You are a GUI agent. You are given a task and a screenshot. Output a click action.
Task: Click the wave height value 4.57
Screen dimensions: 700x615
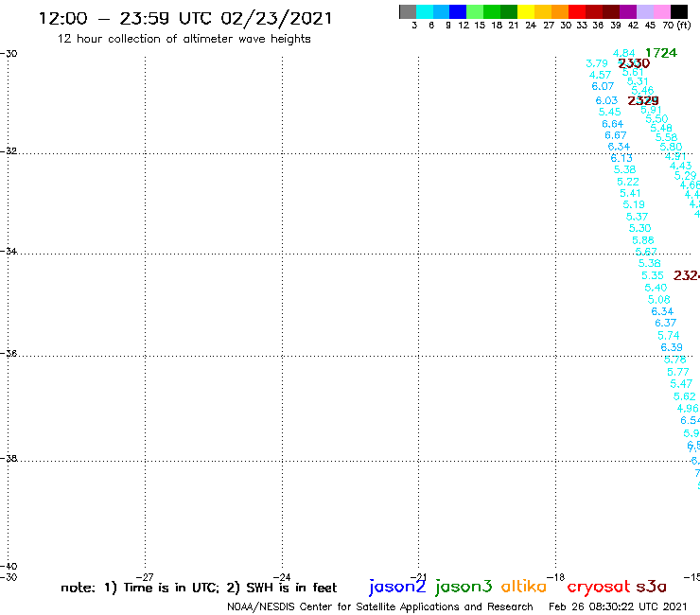600,75
